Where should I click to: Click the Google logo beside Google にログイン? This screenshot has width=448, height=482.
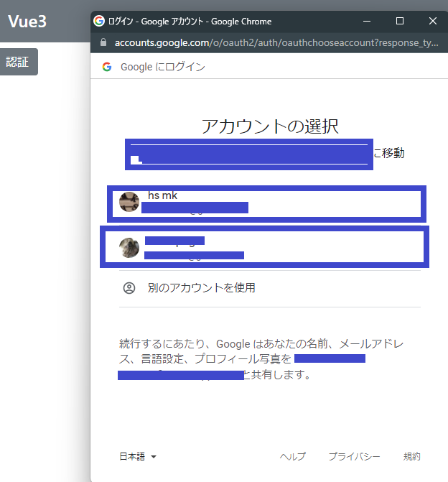point(107,67)
